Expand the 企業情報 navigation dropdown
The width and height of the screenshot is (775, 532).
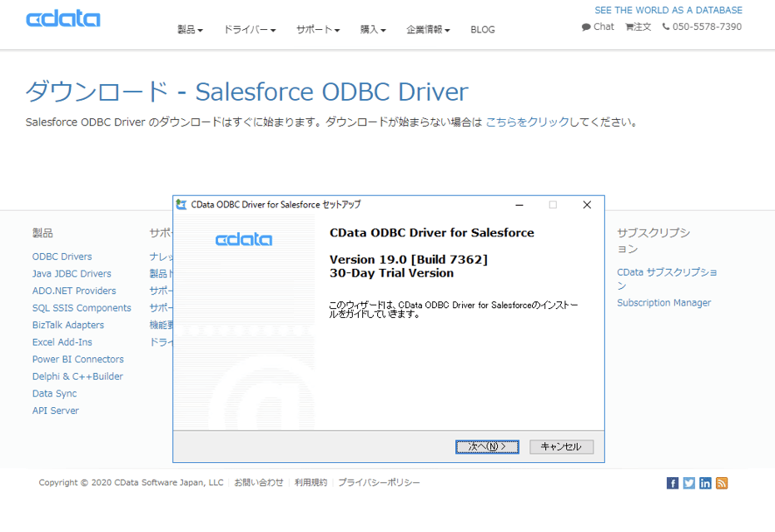(x=428, y=30)
